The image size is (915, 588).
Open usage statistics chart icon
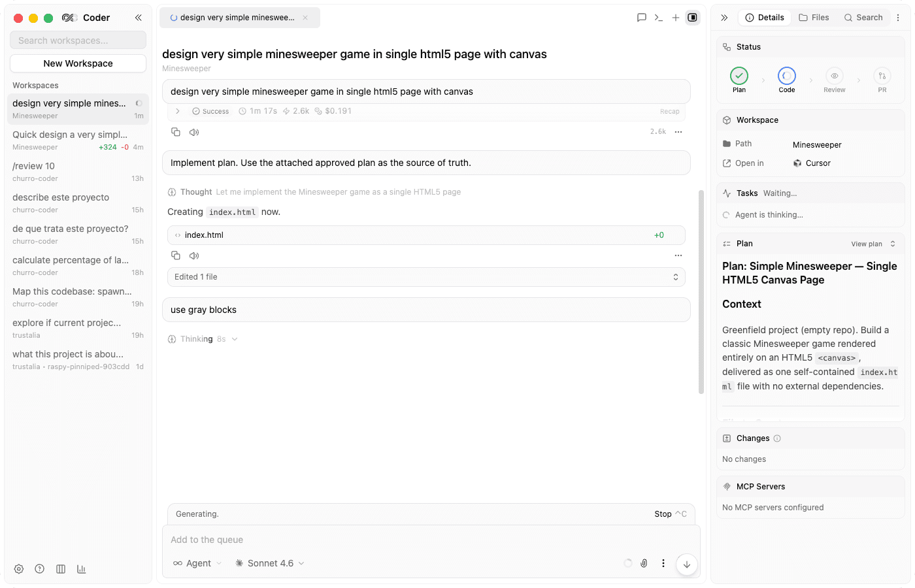coord(82,569)
